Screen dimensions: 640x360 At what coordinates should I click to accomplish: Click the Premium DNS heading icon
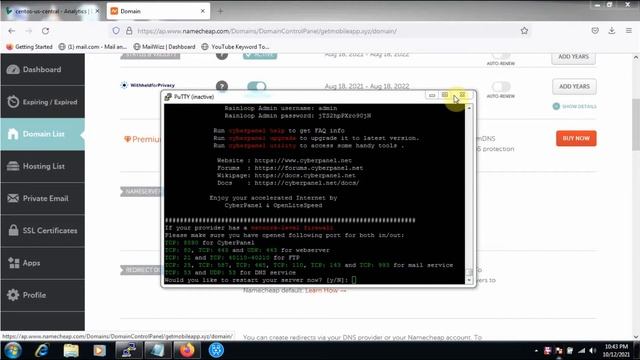[x=127, y=139]
